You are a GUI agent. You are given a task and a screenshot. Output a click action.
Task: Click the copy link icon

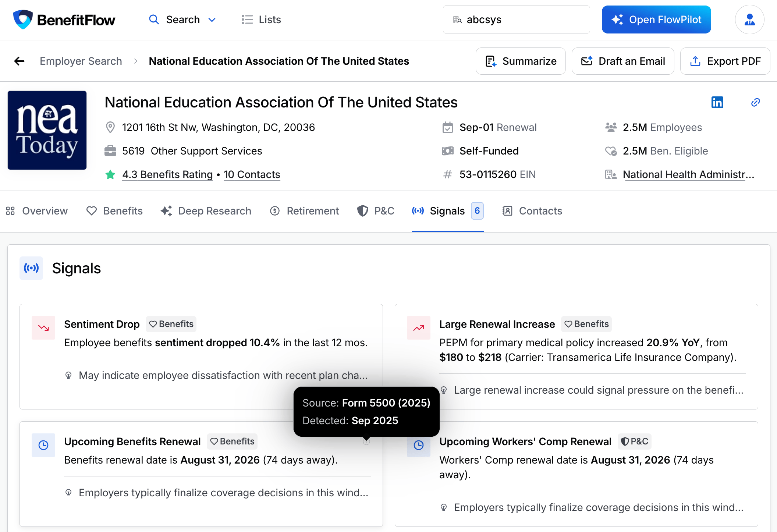tap(755, 102)
